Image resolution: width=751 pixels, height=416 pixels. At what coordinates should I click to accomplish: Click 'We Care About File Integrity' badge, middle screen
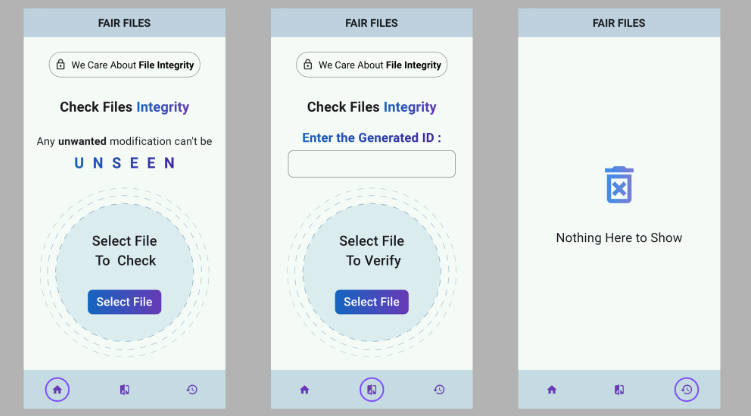pyautogui.click(x=372, y=65)
